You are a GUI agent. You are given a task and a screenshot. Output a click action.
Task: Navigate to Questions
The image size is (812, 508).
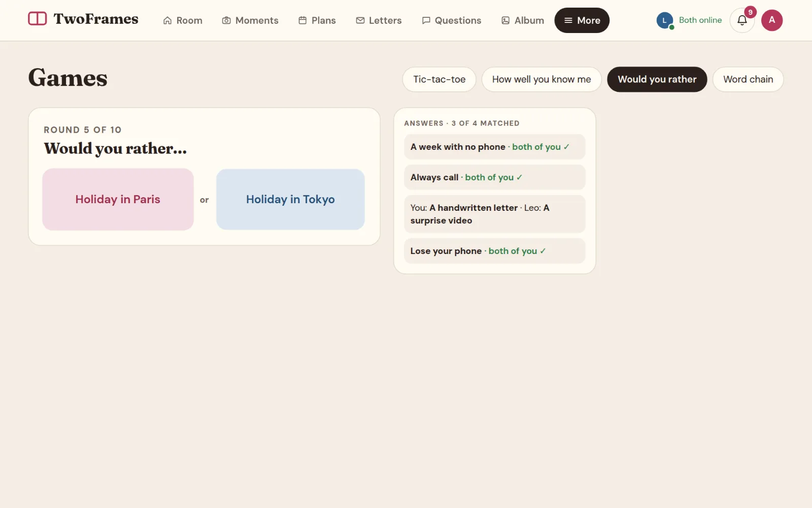point(452,20)
